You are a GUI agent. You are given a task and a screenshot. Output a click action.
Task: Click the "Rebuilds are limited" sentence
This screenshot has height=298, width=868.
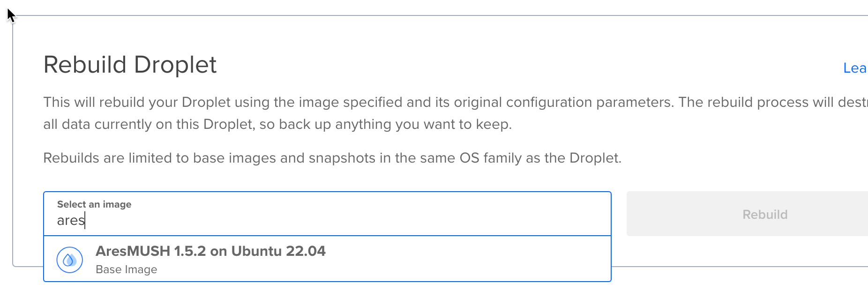coord(332,158)
